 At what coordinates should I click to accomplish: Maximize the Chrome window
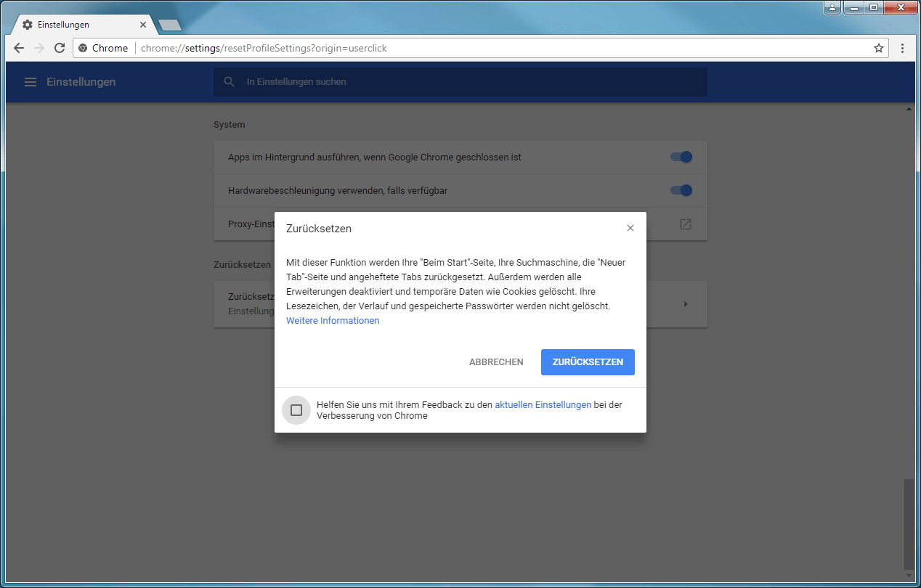point(872,7)
